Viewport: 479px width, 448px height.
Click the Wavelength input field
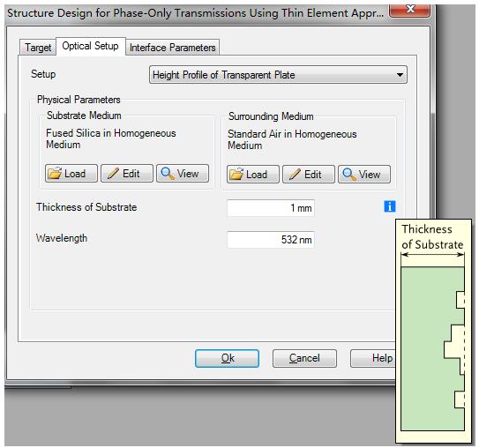click(271, 240)
